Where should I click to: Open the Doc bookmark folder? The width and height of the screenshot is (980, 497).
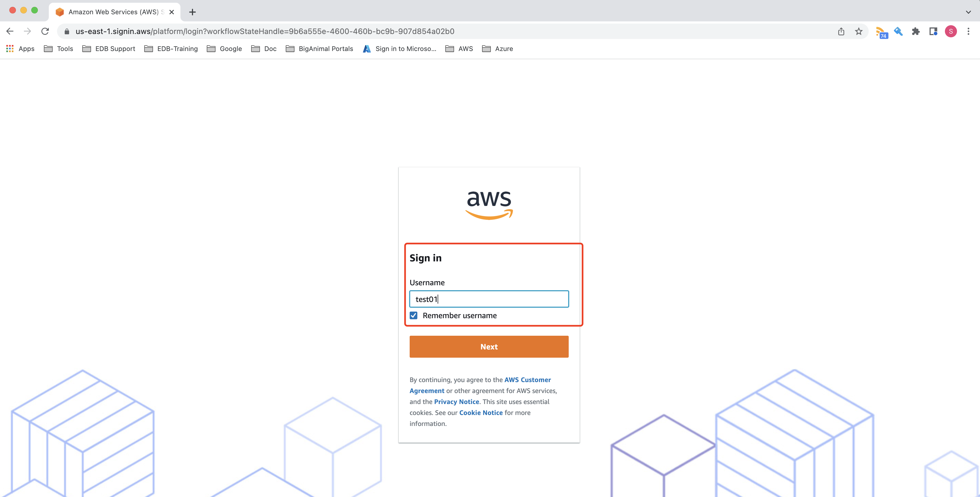[264, 49]
